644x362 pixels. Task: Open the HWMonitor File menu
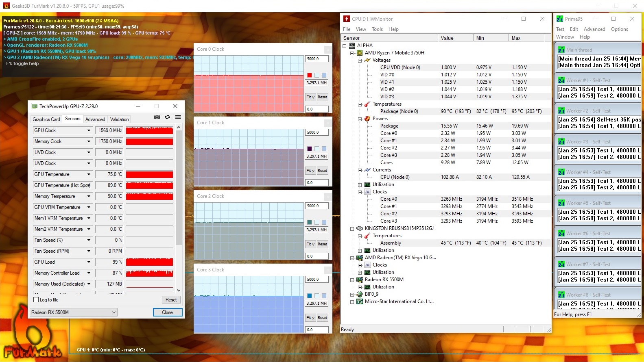347,29
